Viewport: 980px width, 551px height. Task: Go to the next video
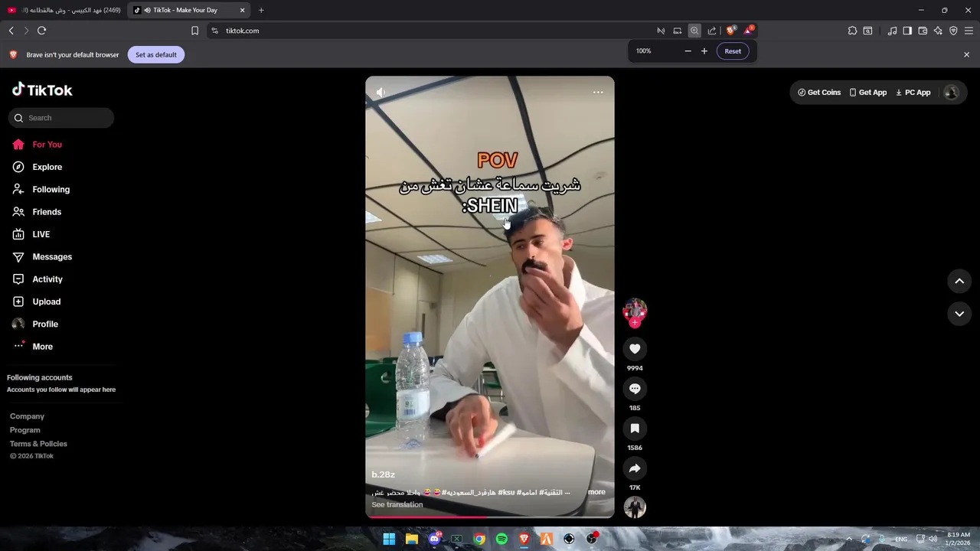coord(959,314)
